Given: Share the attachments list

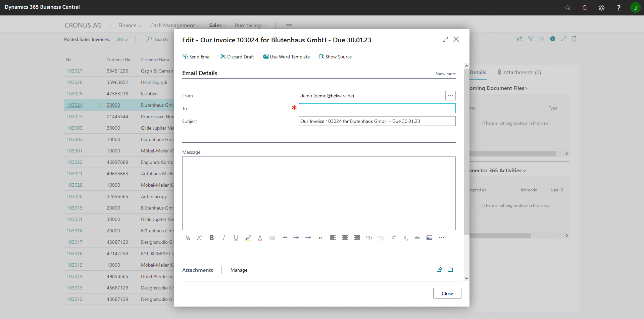Looking at the screenshot, I should [x=439, y=270].
